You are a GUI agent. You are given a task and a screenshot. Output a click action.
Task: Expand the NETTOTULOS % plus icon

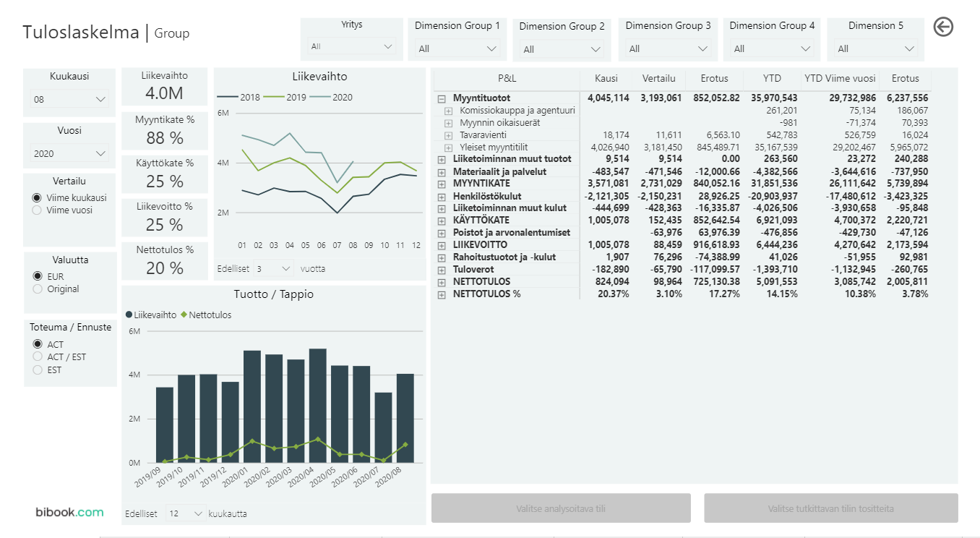441,294
